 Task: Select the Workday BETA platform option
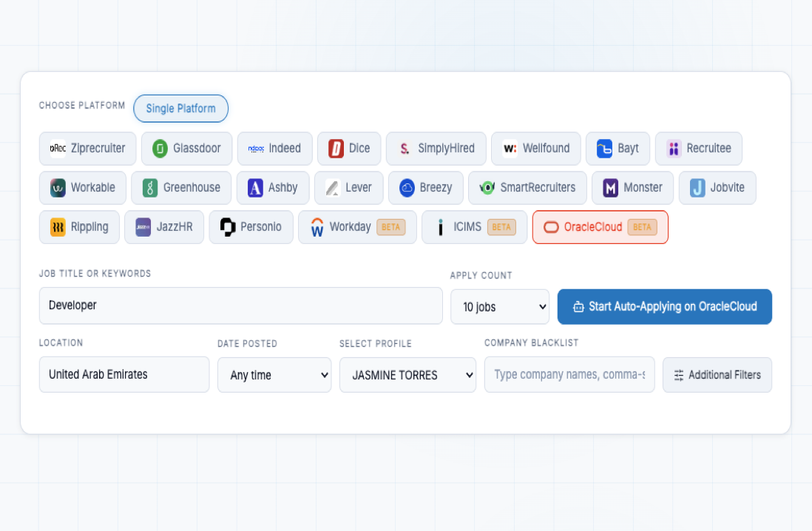357,227
